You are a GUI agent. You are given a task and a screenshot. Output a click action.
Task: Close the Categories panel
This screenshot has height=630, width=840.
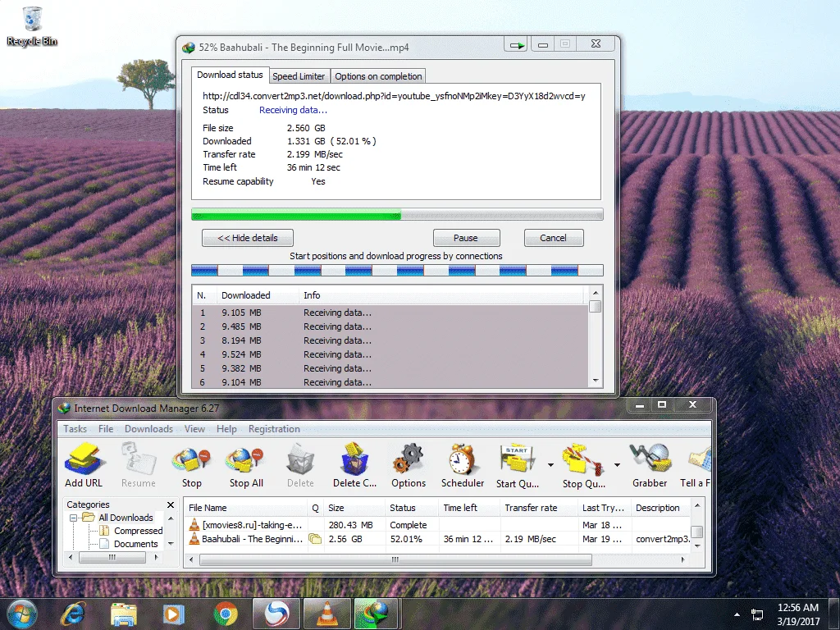click(x=171, y=504)
